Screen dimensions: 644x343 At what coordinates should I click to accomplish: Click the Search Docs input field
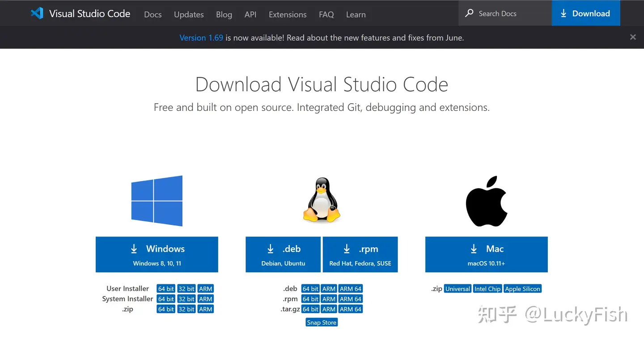[505, 13]
